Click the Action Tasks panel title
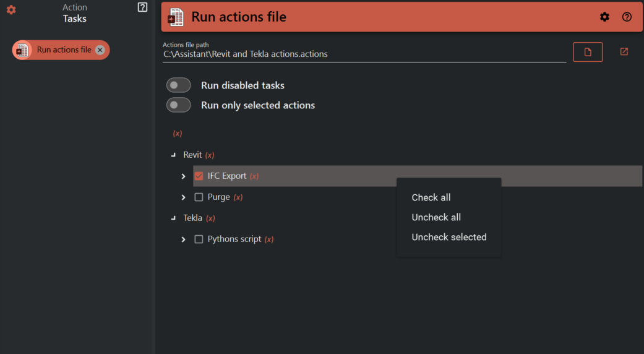 pyautogui.click(x=74, y=13)
